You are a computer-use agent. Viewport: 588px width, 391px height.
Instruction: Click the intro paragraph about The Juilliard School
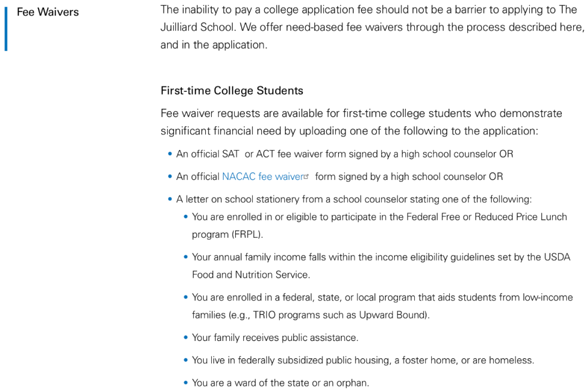(372, 27)
